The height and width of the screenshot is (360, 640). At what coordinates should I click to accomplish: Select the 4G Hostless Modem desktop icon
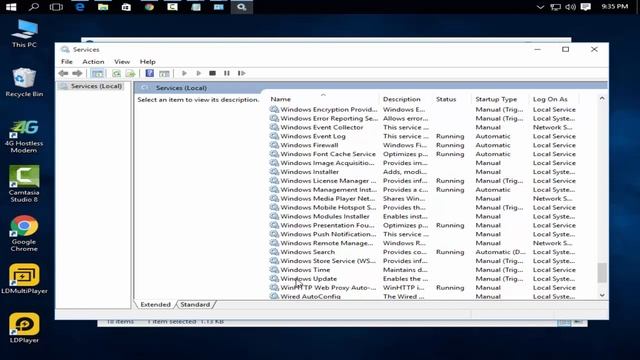click(x=24, y=137)
